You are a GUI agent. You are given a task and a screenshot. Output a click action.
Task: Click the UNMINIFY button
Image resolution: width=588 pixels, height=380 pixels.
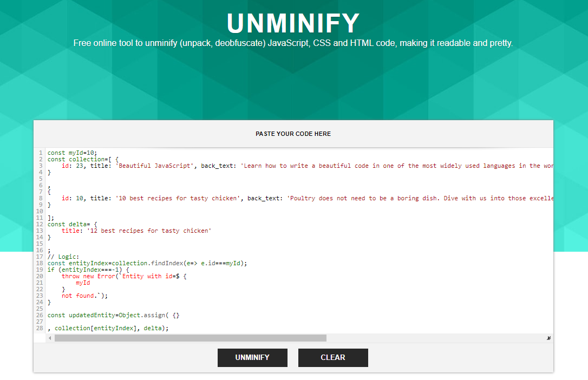[x=252, y=357]
